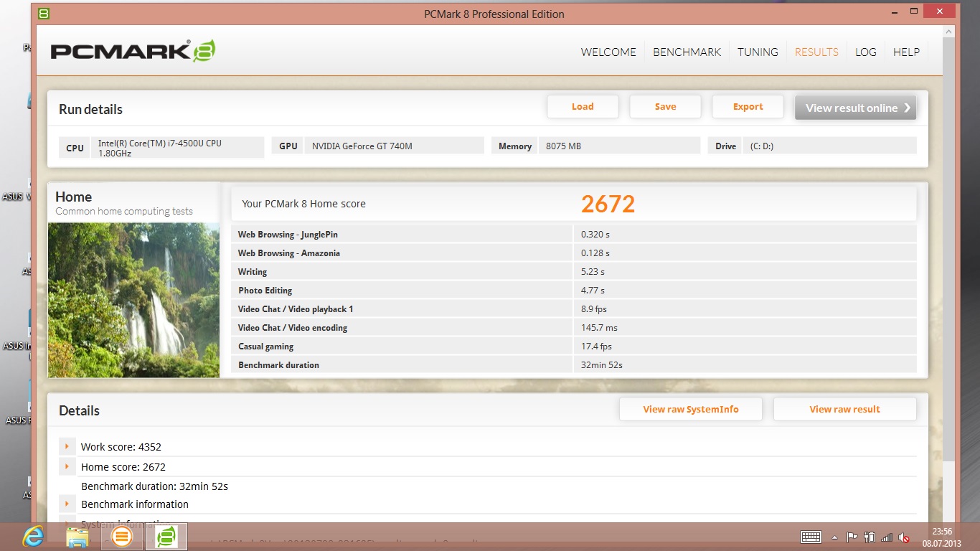Open Internet Explorer from the taskbar

coord(33,536)
